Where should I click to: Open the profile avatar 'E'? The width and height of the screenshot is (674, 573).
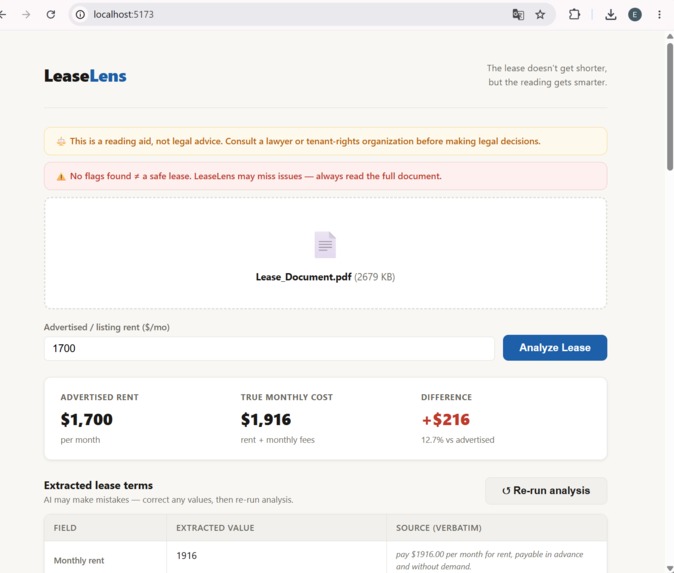point(635,15)
